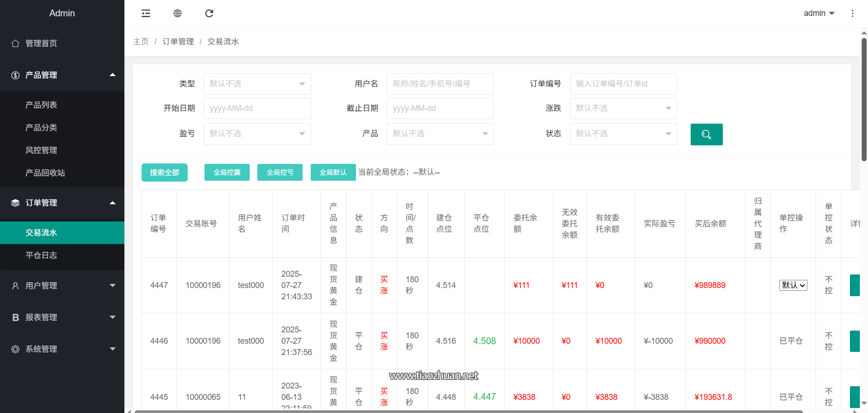
Task: Click the layers icon beside 订单管理
Action: 15,203
